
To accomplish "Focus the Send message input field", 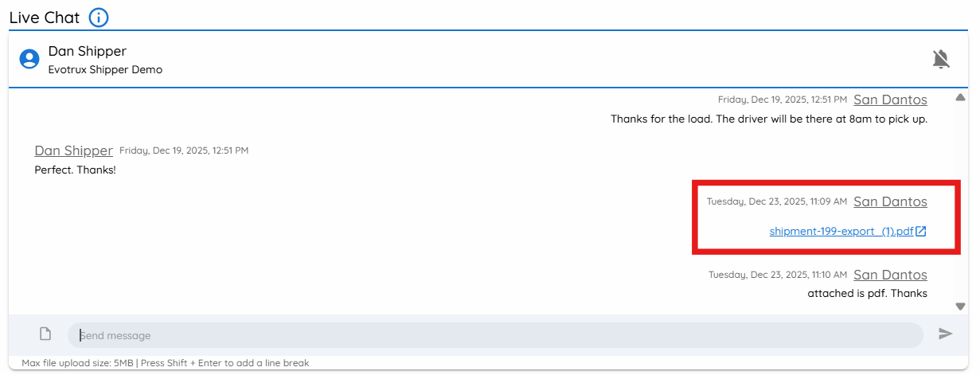I will pos(495,335).
